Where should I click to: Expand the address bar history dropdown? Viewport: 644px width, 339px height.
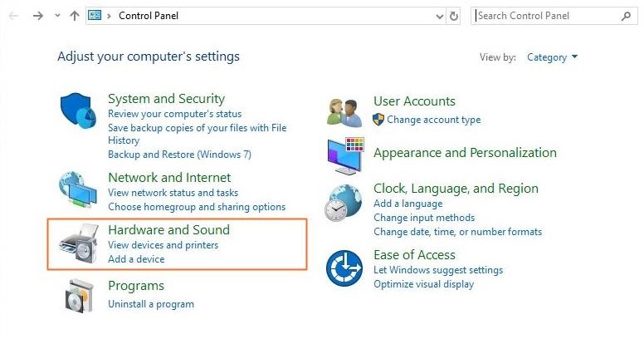tap(440, 16)
